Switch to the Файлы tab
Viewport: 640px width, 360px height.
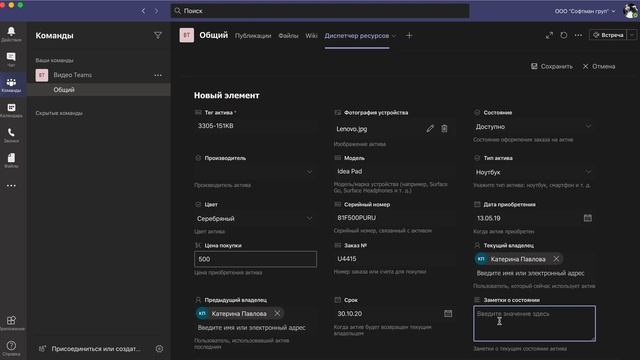288,36
